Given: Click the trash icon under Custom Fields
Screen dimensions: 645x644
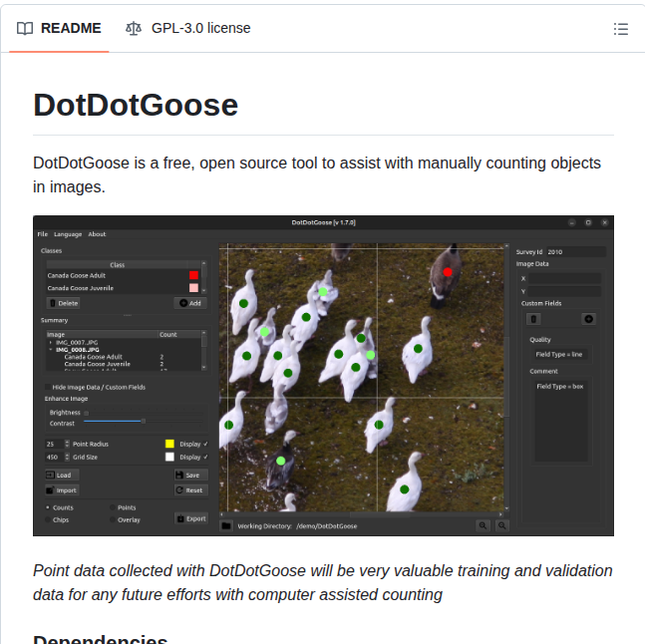Looking at the screenshot, I should click(533, 319).
